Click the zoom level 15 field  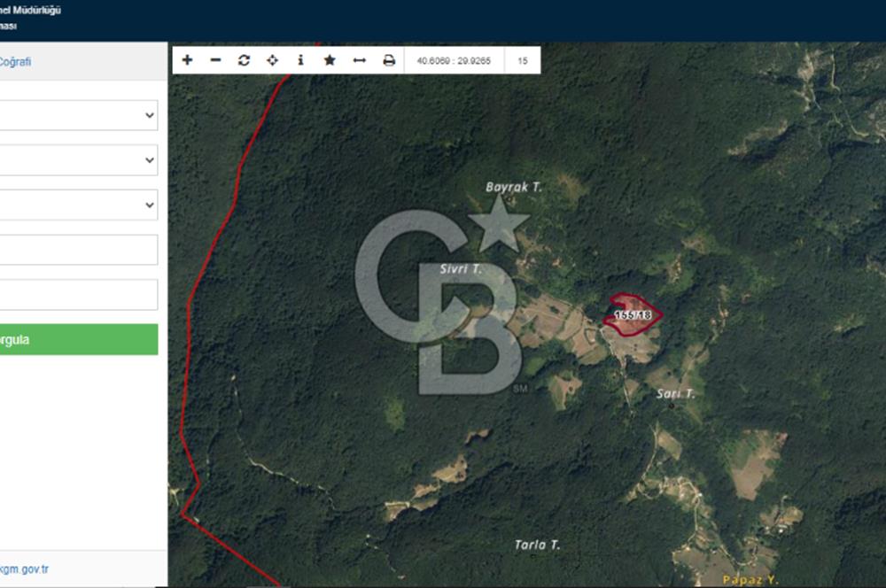522,61
